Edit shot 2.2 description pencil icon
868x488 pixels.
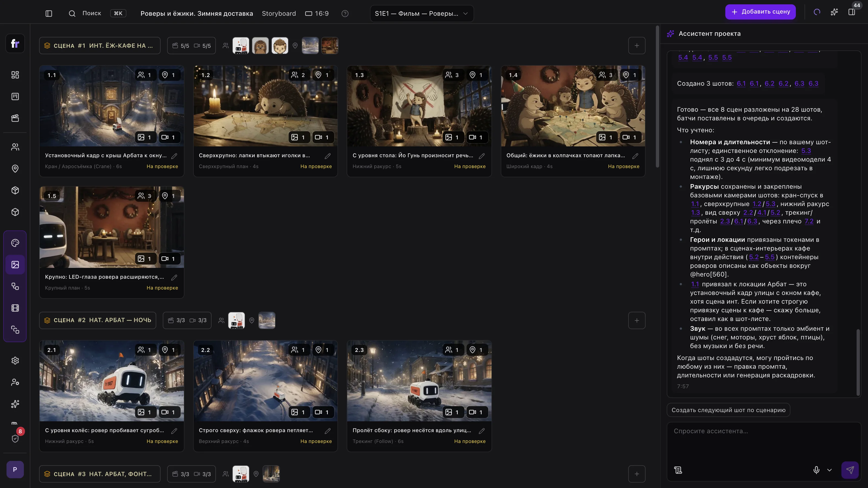tap(328, 431)
